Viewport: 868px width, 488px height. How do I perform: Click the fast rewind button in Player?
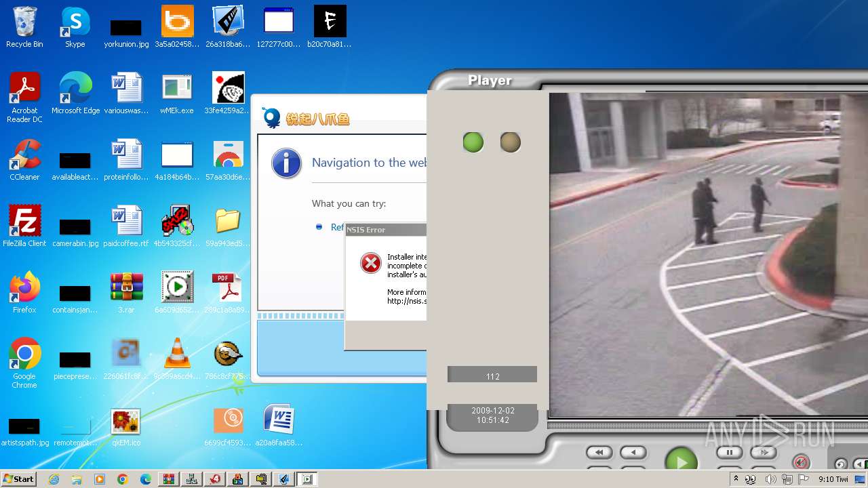[599, 452]
